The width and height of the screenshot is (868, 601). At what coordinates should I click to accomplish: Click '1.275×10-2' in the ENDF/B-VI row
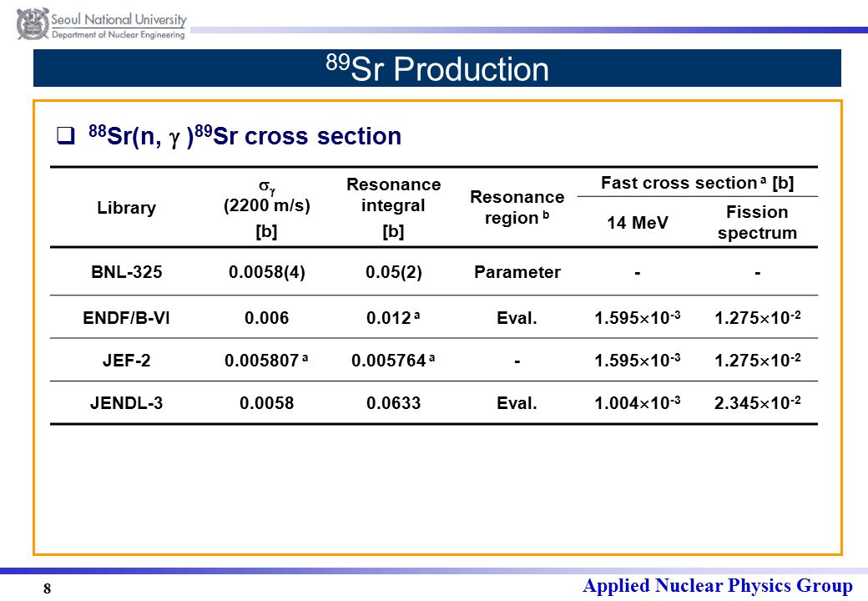click(757, 318)
